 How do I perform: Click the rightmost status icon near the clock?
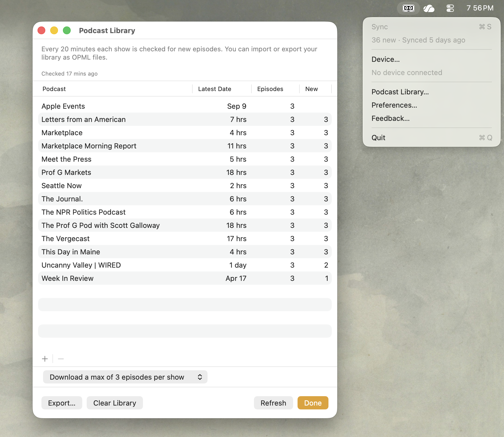pyautogui.click(x=450, y=8)
